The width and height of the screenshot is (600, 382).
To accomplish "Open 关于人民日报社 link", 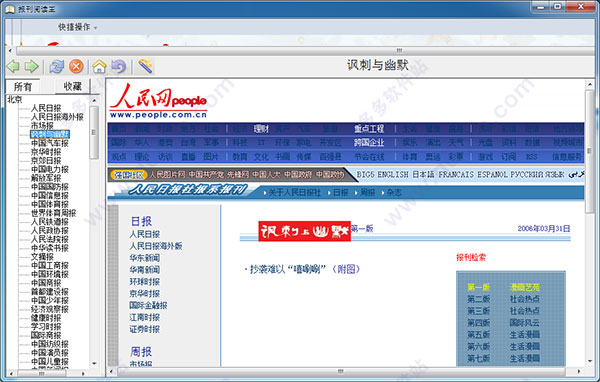I will [294, 193].
